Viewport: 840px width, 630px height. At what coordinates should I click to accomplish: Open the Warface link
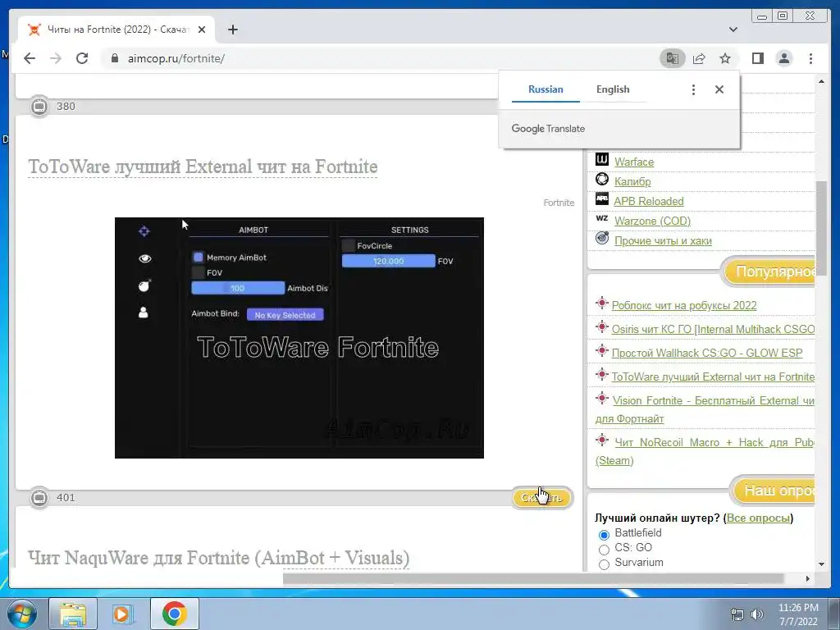[x=634, y=162]
